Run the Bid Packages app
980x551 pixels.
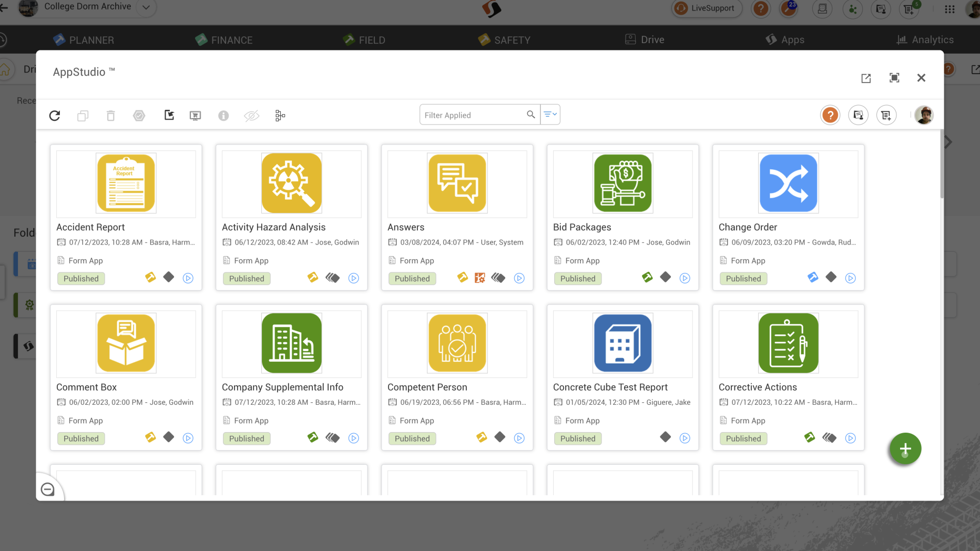click(x=685, y=278)
